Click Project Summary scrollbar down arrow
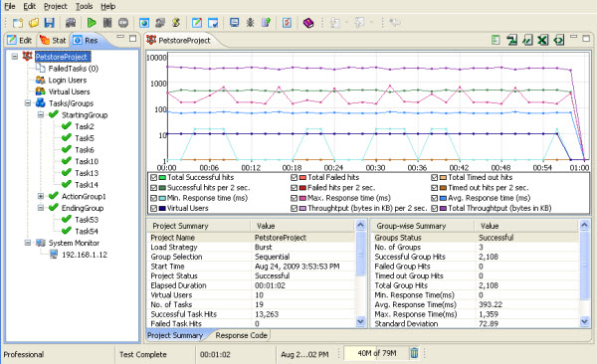The height and width of the screenshot is (364, 597). pyautogui.click(x=360, y=322)
